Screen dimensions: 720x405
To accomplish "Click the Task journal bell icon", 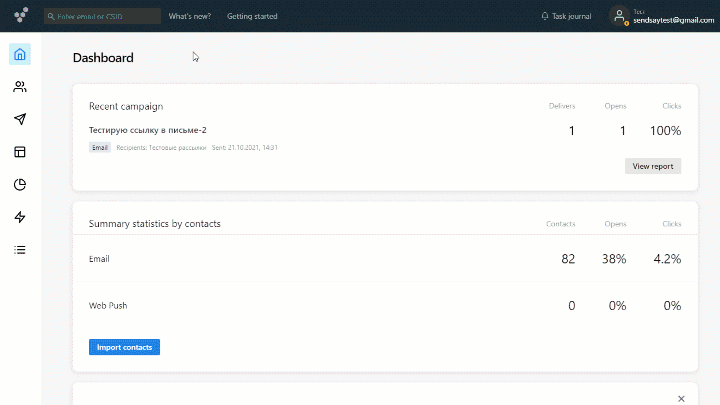I will click(545, 16).
